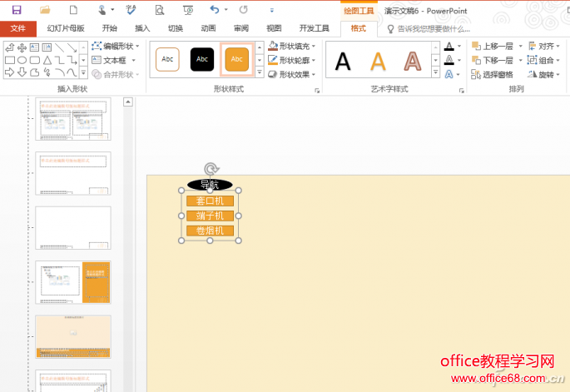
Task: Click the 下移一层 send backward icon
Action: 476,61
